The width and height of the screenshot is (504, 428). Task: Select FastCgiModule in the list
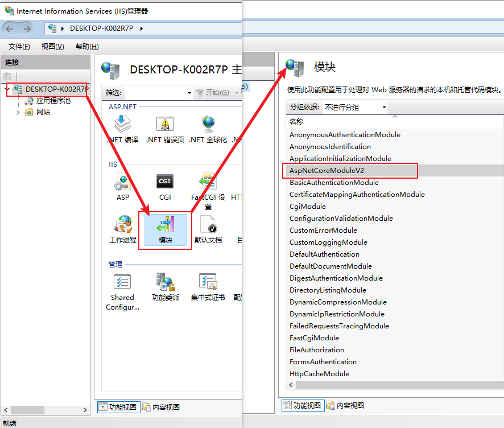point(314,338)
